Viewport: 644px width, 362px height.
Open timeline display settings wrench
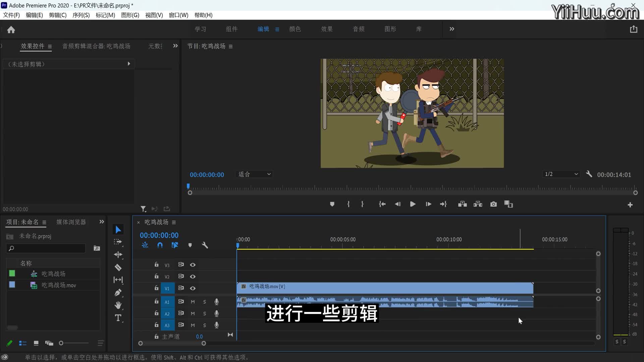click(205, 245)
